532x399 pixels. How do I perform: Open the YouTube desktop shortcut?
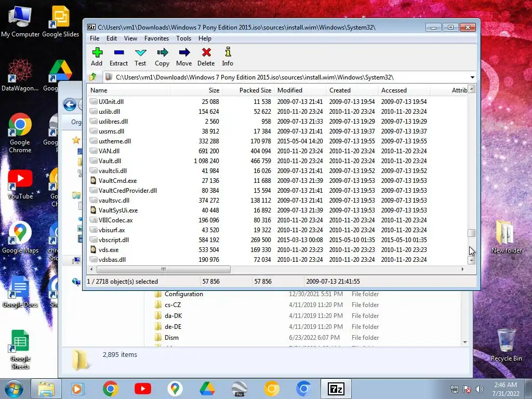click(20, 183)
